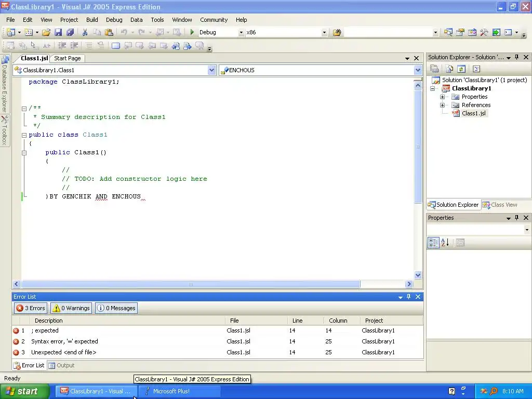Open the Properties Window toolbar icon

(x=460, y=32)
